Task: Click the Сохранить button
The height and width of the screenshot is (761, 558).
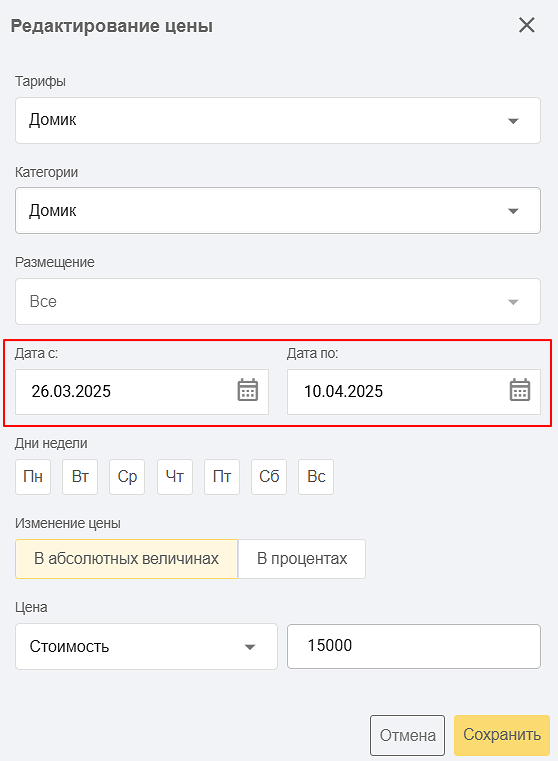Action: (502, 735)
